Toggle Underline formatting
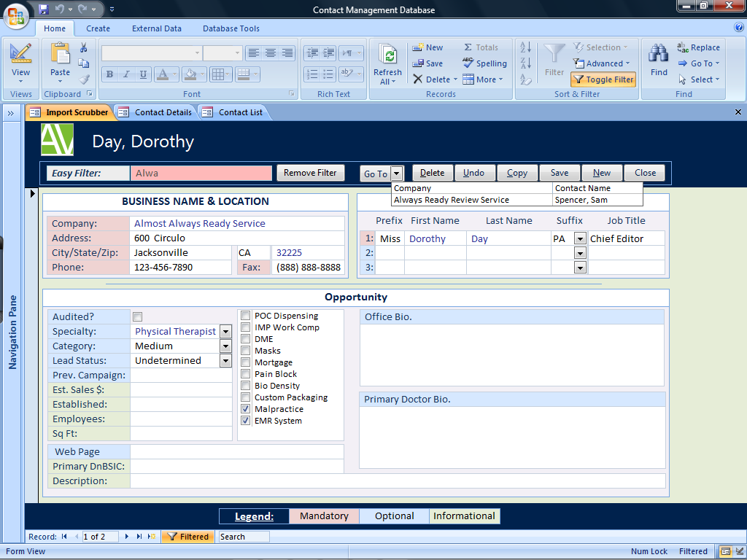 tap(143, 74)
